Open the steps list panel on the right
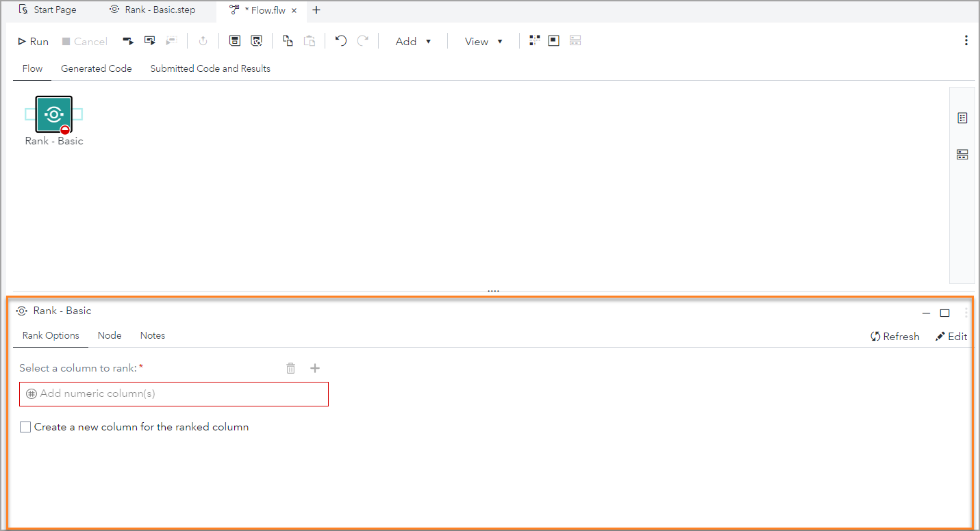This screenshot has width=980, height=531. [962, 117]
